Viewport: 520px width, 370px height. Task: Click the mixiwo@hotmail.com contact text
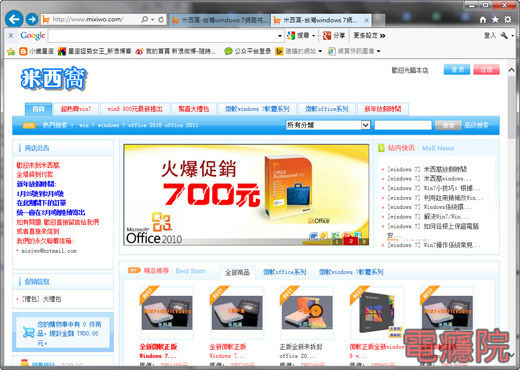49,251
